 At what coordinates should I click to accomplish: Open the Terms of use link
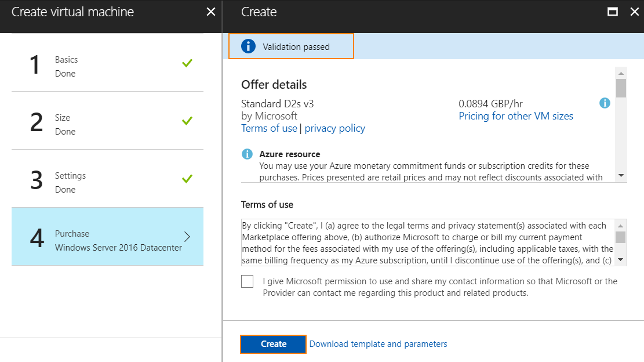pyautogui.click(x=269, y=128)
